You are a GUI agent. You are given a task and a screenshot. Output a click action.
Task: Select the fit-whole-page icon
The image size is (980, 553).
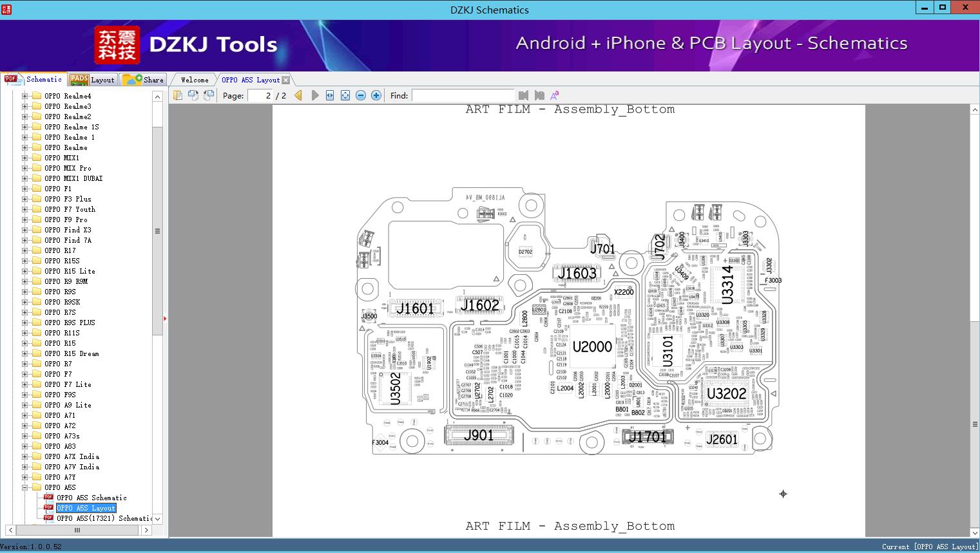(345, 95)
